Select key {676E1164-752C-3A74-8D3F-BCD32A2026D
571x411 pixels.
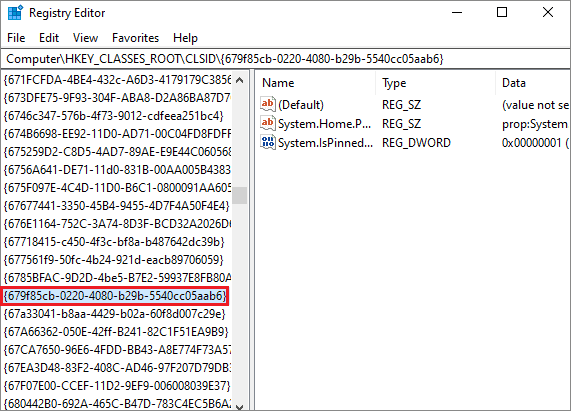(117, 224)
